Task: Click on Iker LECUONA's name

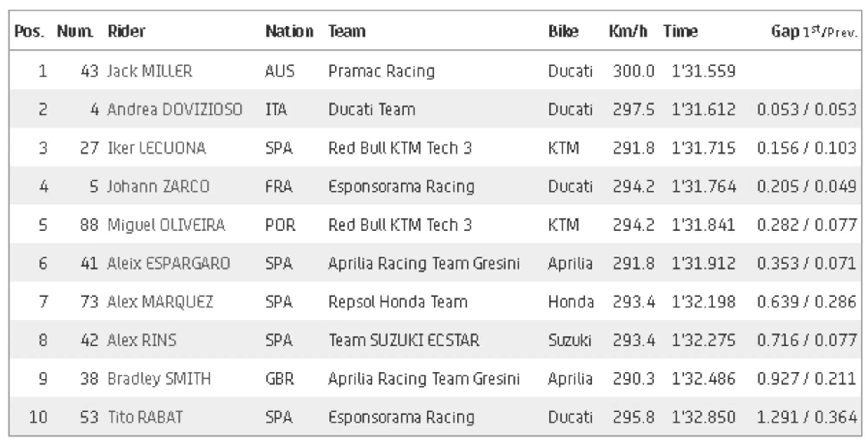Action: pos(157,148)
